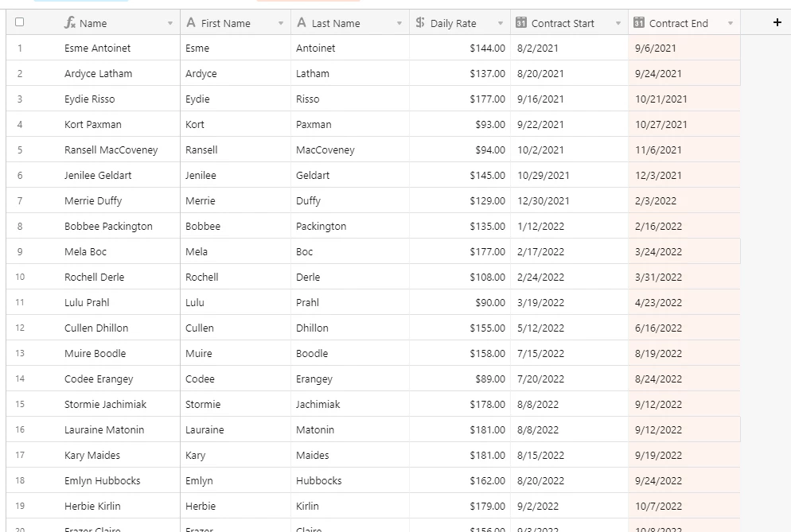
Task: Click row number 18 in the grid
Action: click(x=20, y=480)
